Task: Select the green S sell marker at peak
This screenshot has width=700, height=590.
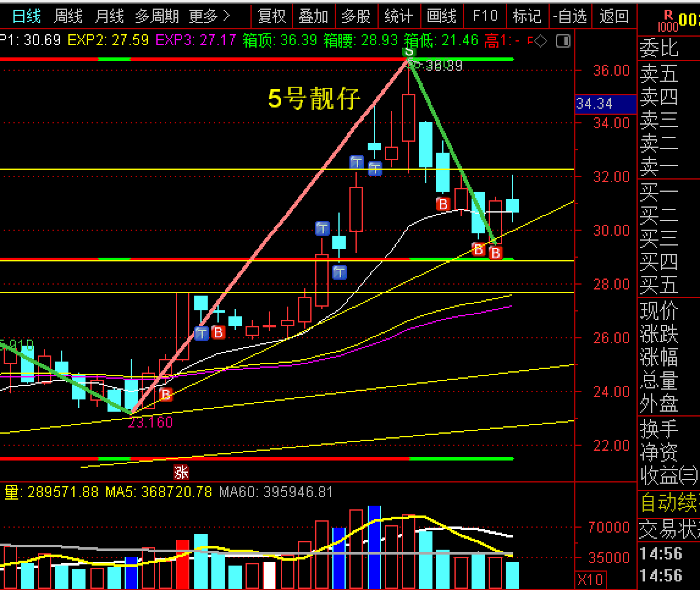Action: click(409, 52)
